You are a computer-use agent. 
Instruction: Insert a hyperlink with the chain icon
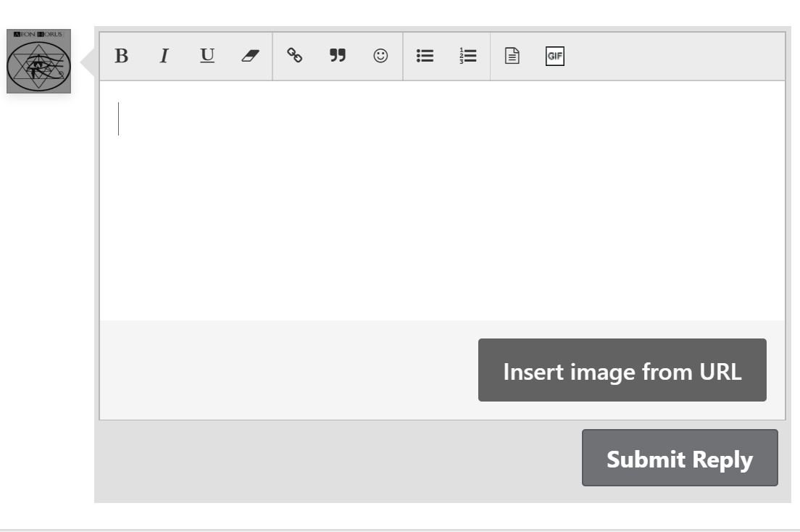pos(294,56)
